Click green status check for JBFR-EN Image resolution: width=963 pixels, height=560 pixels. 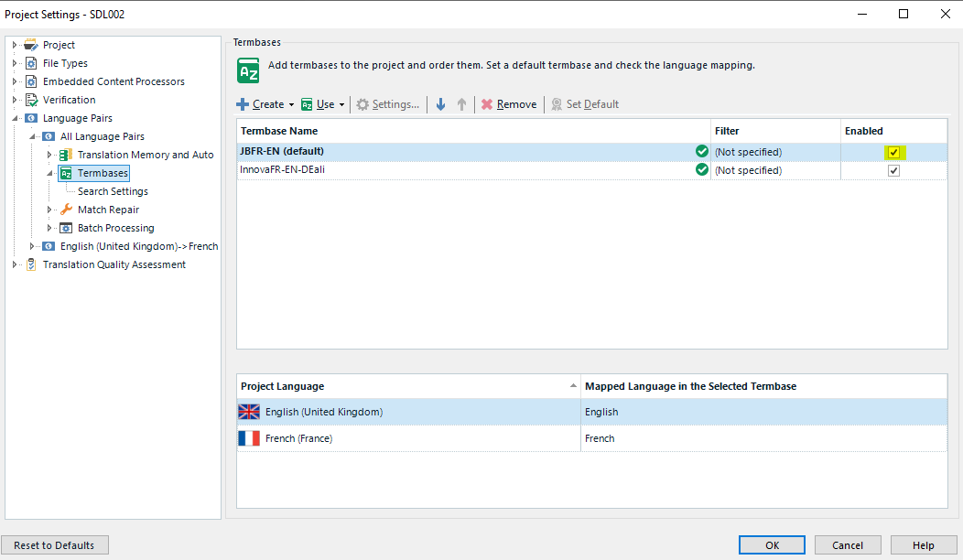702,151
